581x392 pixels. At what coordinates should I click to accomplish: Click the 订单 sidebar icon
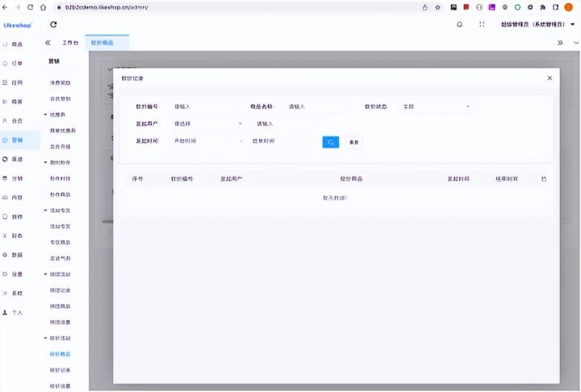pyautogui.click(x=5, y=64)
